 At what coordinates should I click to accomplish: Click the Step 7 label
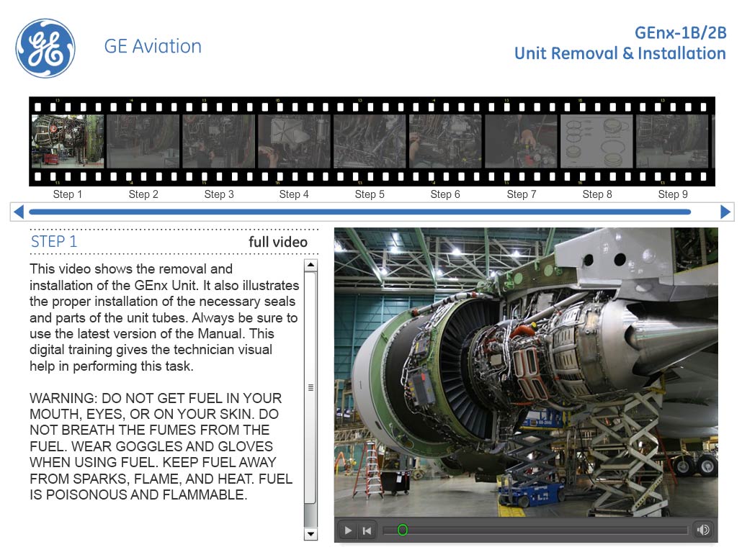tap(522, 194)
